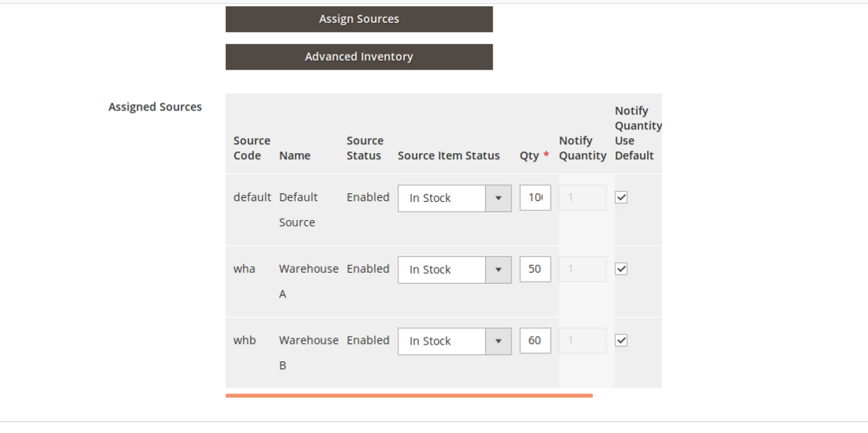This screenshot has height=433, width=868.
Task: Open Warehouse B Source Item Status dropdown
Action: coord(454,342)
